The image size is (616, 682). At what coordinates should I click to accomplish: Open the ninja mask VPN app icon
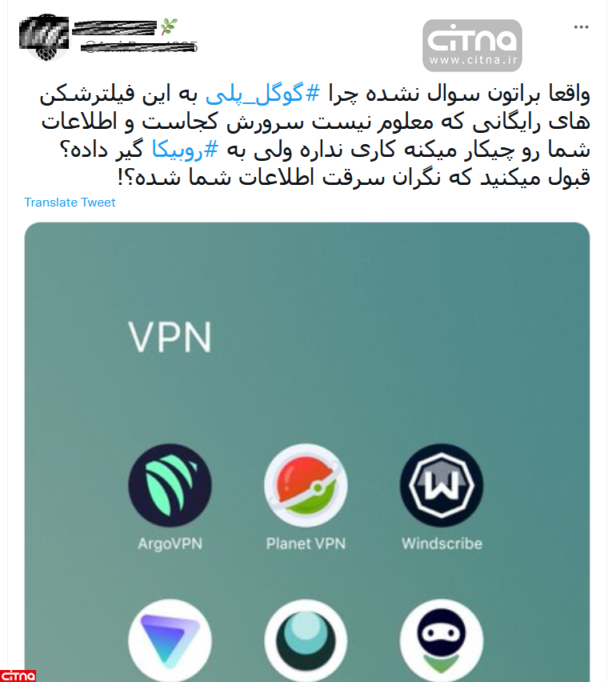(442, 640)
